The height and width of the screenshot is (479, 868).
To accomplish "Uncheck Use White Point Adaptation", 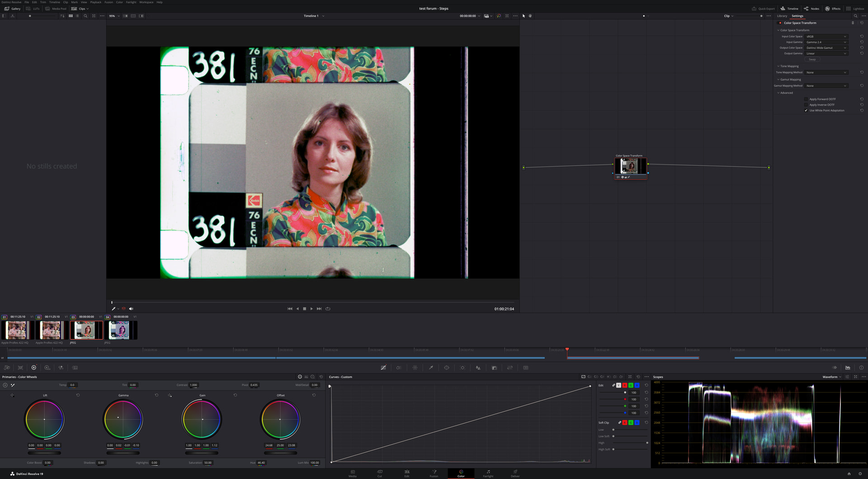I will 806,110.
